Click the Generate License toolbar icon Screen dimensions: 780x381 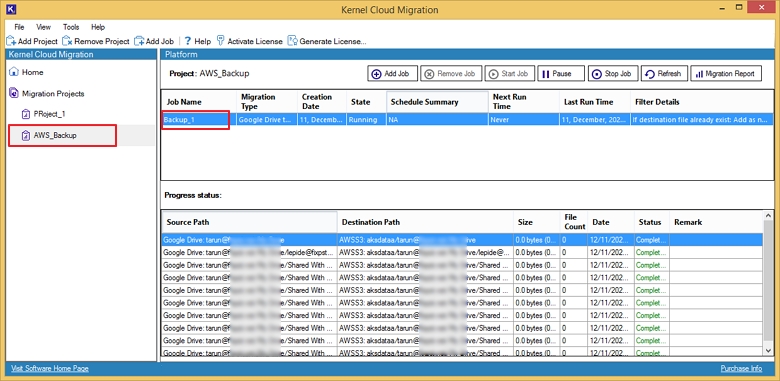292,41
